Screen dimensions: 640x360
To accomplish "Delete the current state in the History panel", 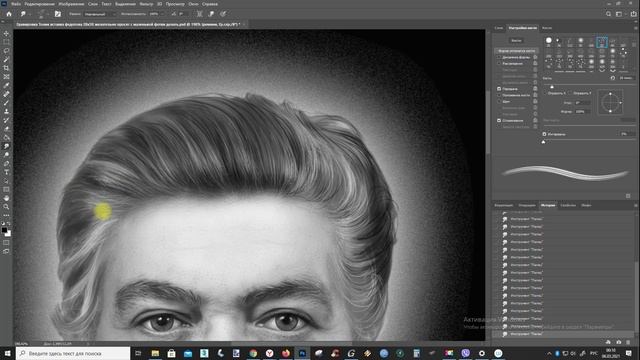I will pos(628,342).
